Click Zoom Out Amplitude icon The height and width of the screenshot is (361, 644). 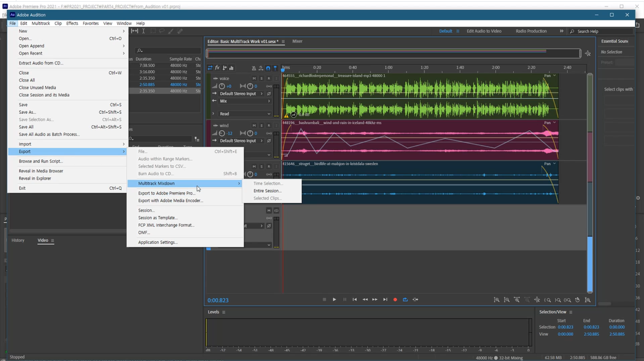507,300
